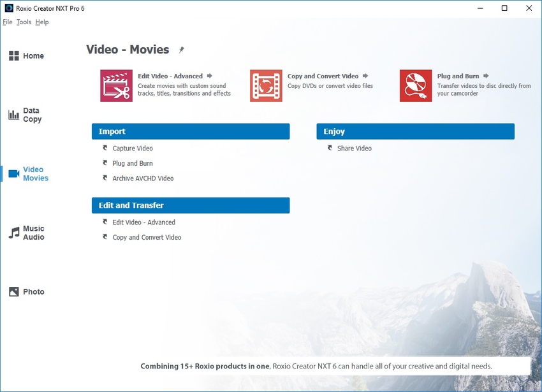Open the Copy and Convert Video film tile

coord(266,85)
